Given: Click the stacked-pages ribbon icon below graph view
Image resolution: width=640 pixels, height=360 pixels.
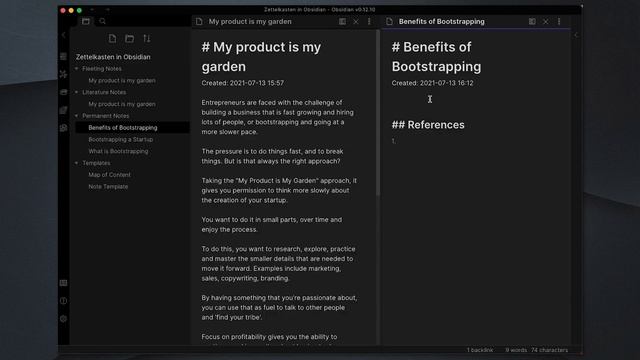Looking at the screenshot, I should 63,110.
